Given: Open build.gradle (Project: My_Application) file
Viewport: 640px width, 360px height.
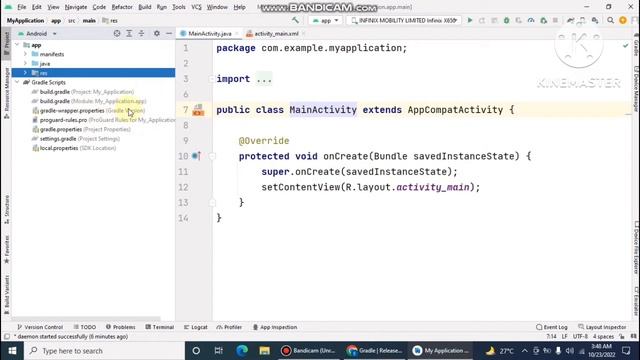Looking at the screenshot, I should point(83,92).
